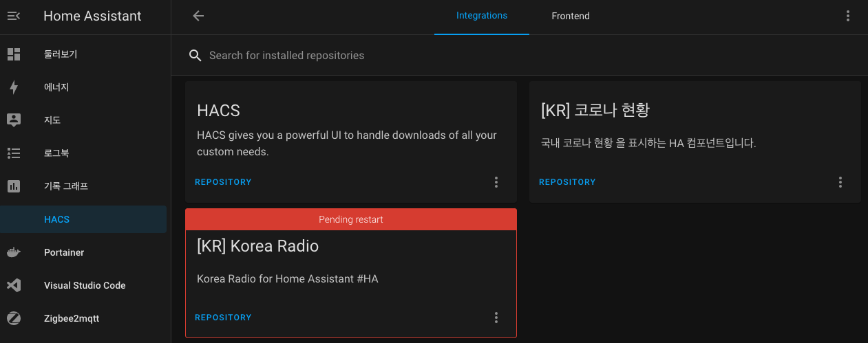The width and height of the screenshot is (868, 343).
Task: Select HACS in the sidebar
Action: tap(83, 219)
